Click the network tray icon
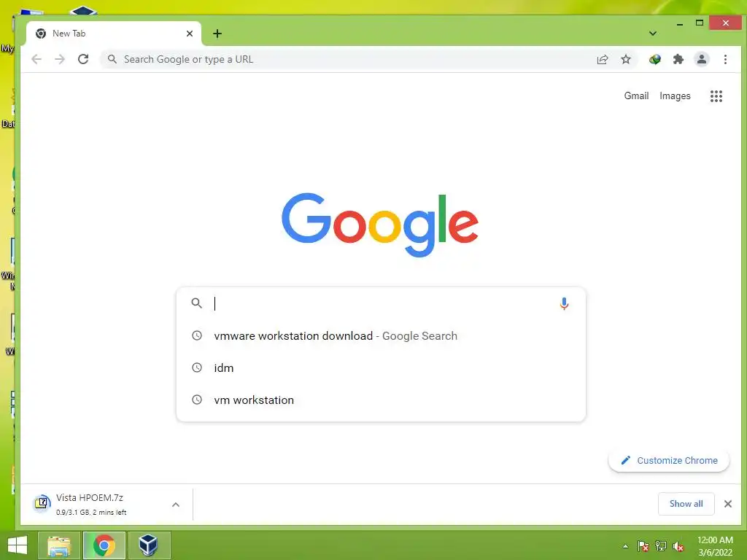This screenshot has height=560, width=747. (661, 546)
